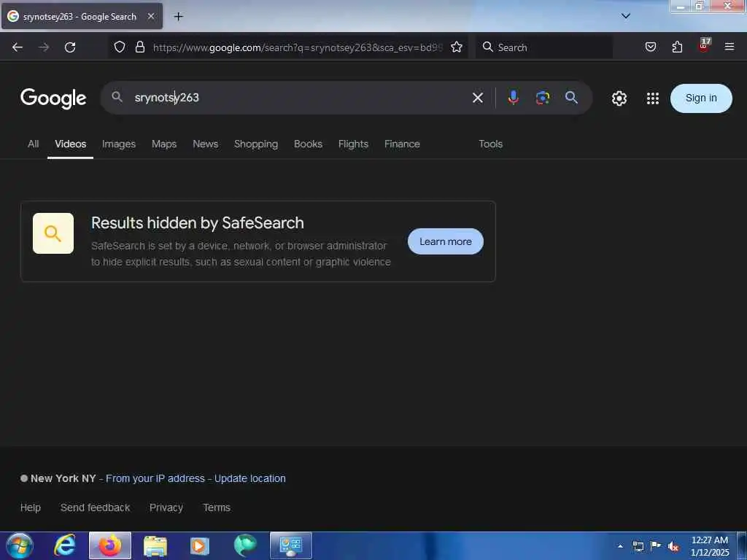
Task: Open Google quick settings gear
Action: (619, 98)
